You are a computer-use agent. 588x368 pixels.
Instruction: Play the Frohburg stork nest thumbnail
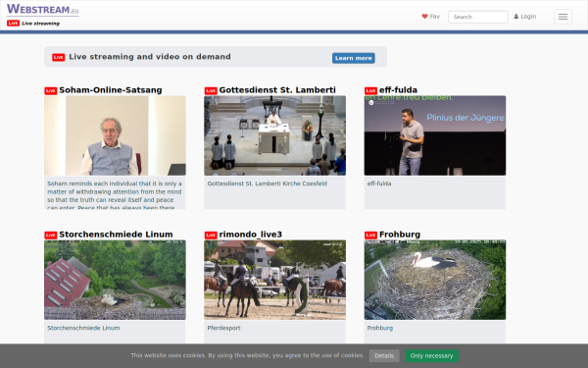coord(435,280)
